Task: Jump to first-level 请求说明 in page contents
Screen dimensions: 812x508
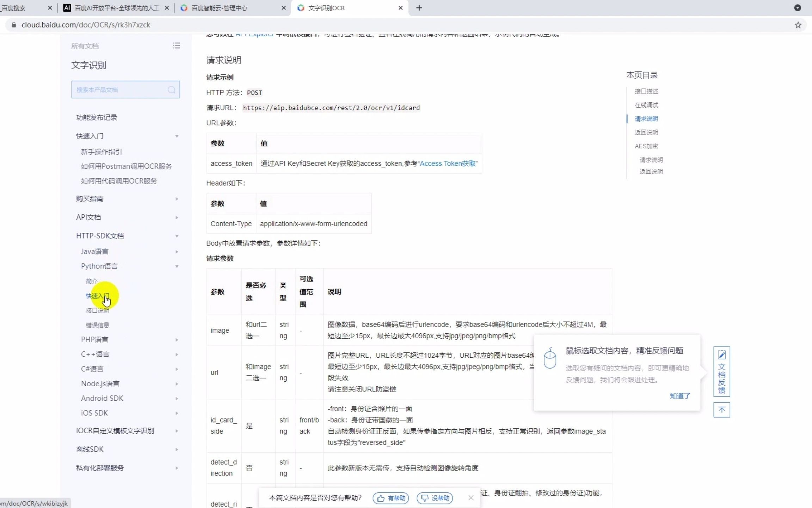Action: pyautogui.click(x=646, y=119)
